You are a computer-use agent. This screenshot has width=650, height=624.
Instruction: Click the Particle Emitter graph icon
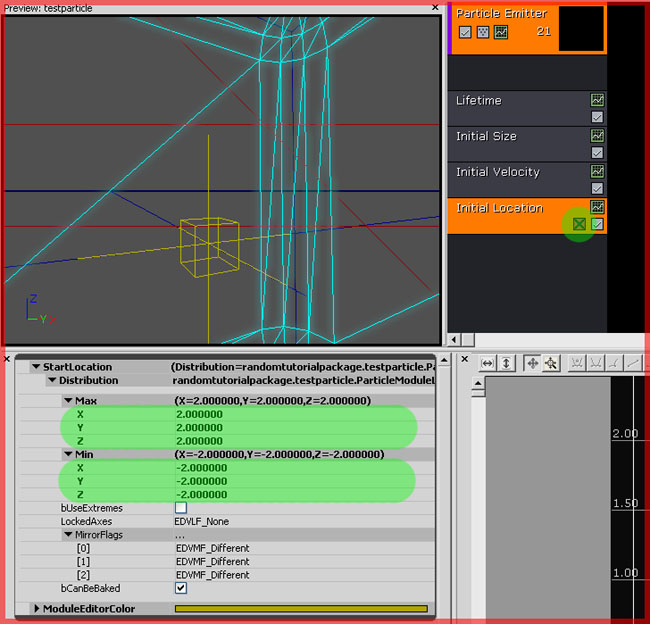[x=501, y=32]
